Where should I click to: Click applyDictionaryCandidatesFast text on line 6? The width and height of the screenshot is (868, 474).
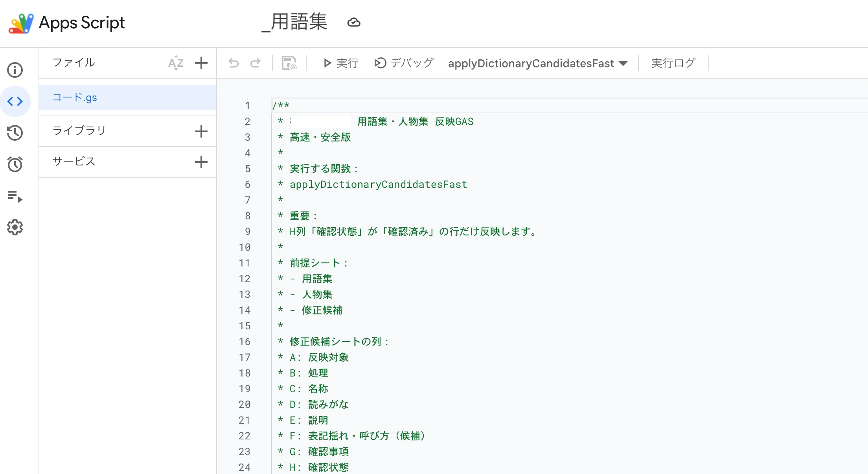point(378,184)
